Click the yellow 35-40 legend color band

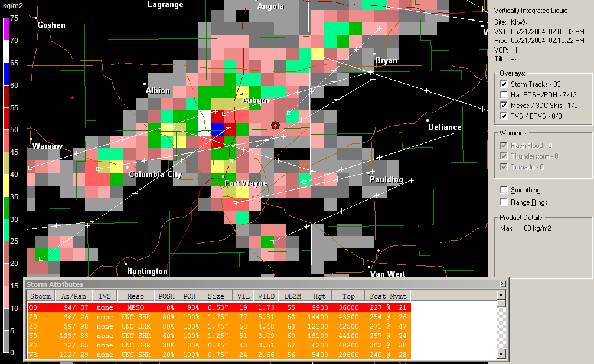(x=6, y=185)
